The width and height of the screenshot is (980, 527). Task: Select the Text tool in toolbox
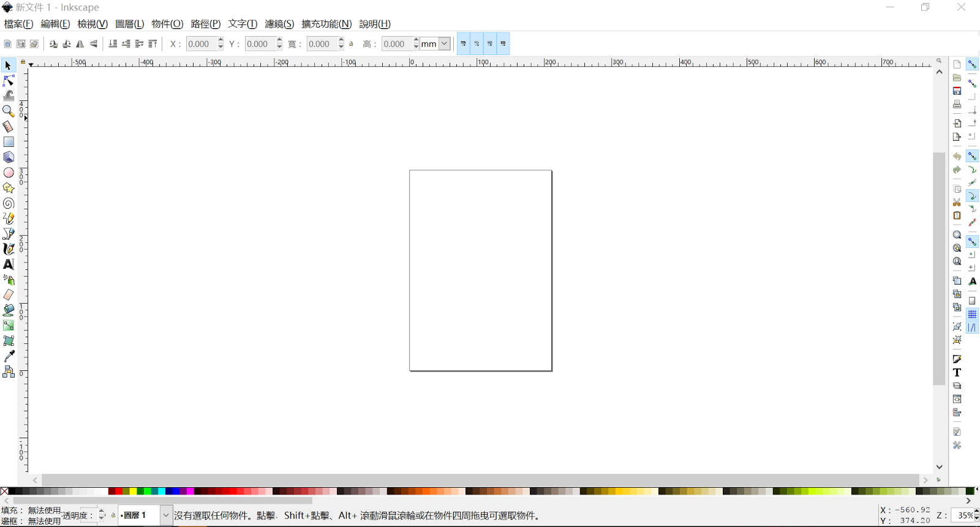(8, 264)
